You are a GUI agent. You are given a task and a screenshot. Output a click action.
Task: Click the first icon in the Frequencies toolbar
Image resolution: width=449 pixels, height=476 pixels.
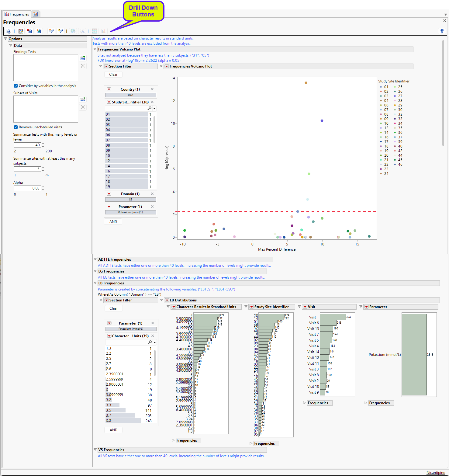(8, 31)
